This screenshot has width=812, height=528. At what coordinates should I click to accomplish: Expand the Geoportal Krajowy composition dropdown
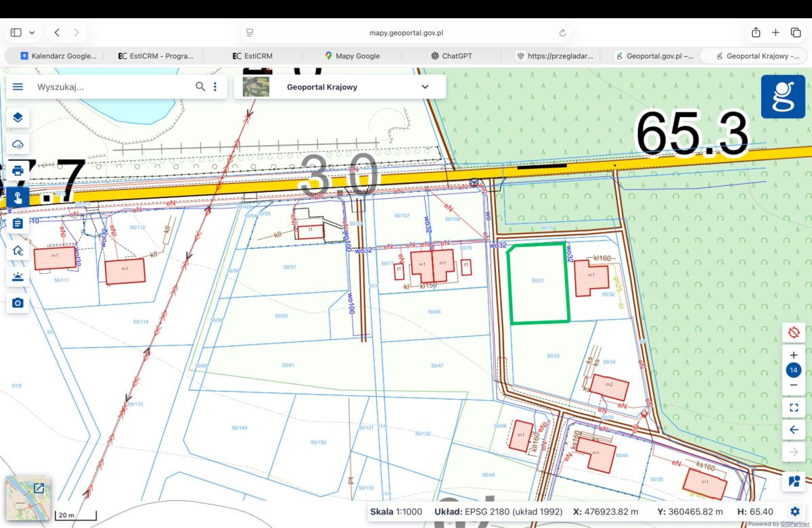click(x=425, y=87)
